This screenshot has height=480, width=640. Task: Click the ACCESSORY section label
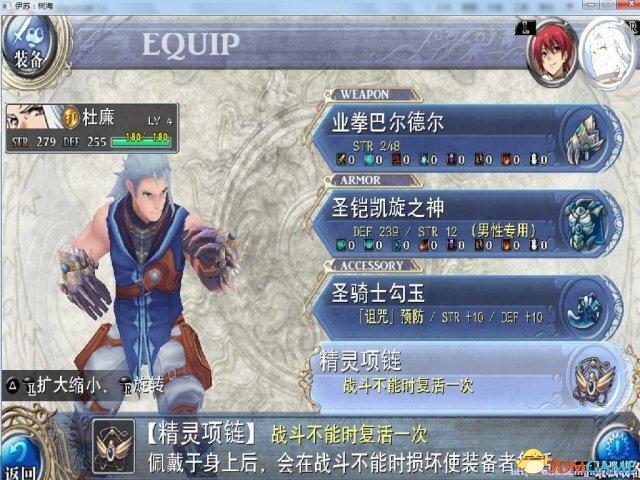(x=372, y=266)
